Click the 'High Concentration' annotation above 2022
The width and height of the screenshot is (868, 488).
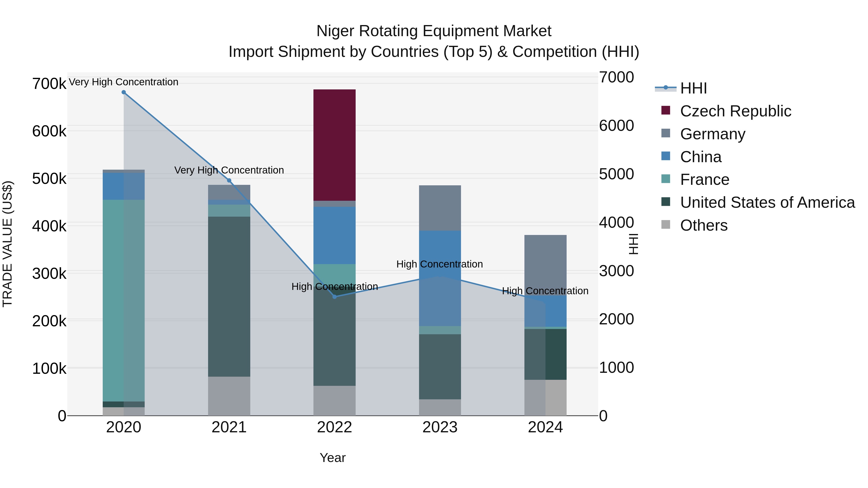[335, 287]
